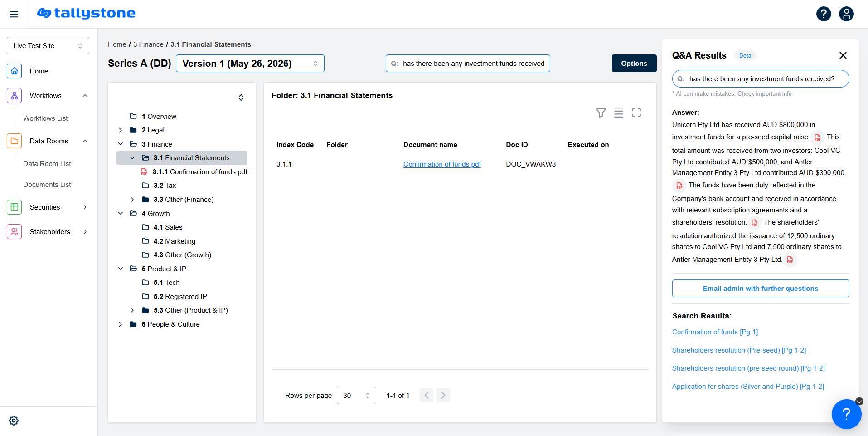Open Documents List in sidebar
This screenshot has height=436, width=868.
click(x=47, y=185)
